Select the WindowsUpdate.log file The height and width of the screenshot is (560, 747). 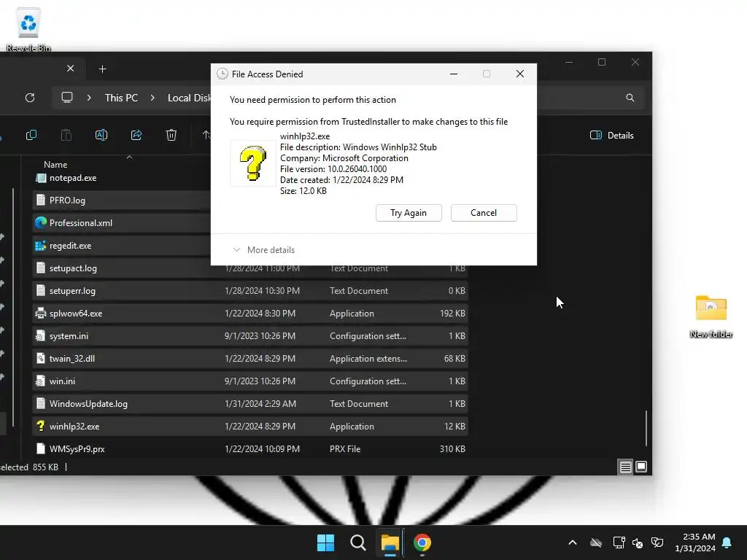click(250, 404)
